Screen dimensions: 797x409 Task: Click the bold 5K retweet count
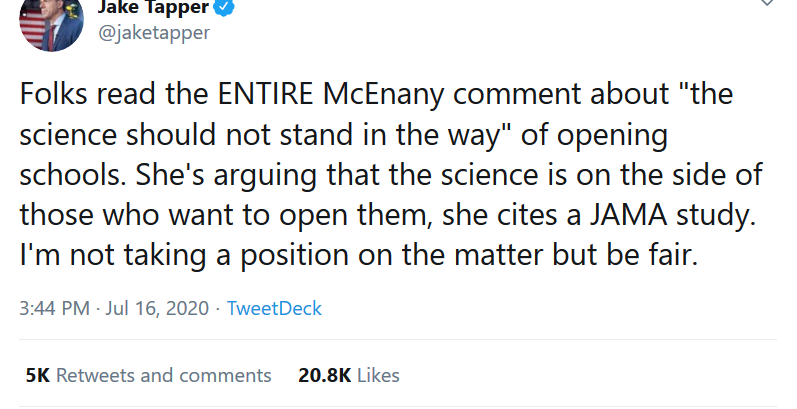click(x=37, y=376)
